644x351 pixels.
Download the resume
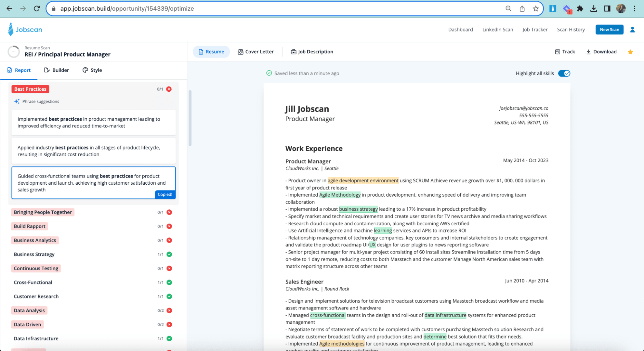tap(601, 52)
